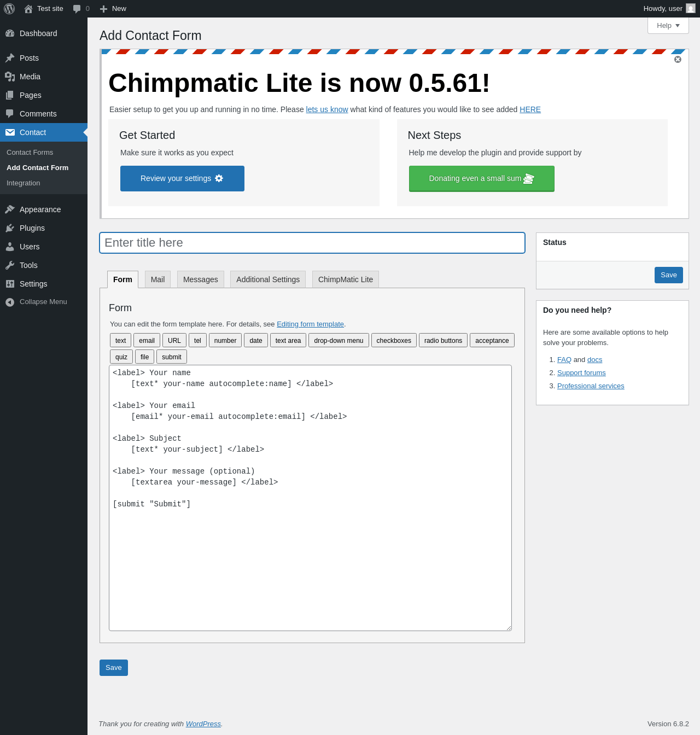Switch to the Mail tab
Image resolution: width=700 pixels, height=735 pixels.
[x=157, y=279]
